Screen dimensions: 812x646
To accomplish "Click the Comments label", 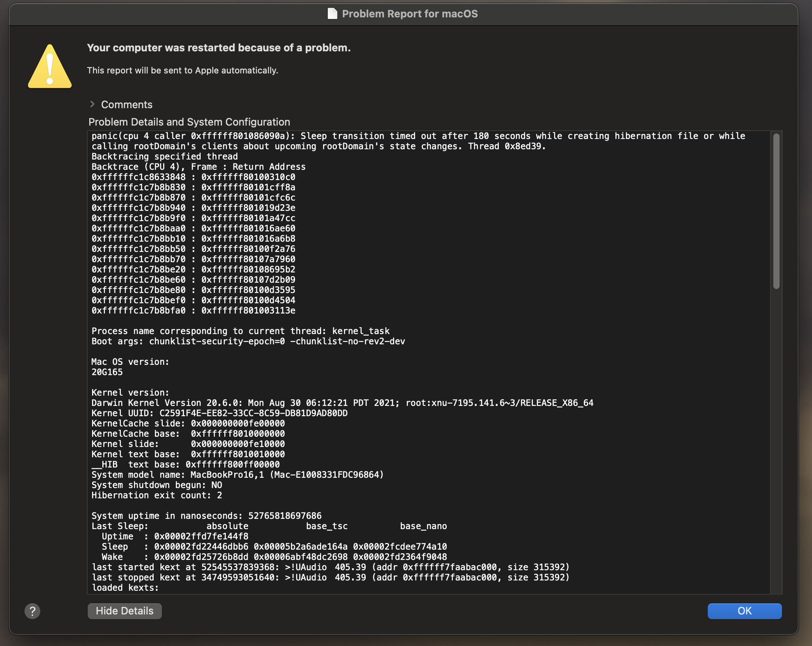I will [126, 105].
